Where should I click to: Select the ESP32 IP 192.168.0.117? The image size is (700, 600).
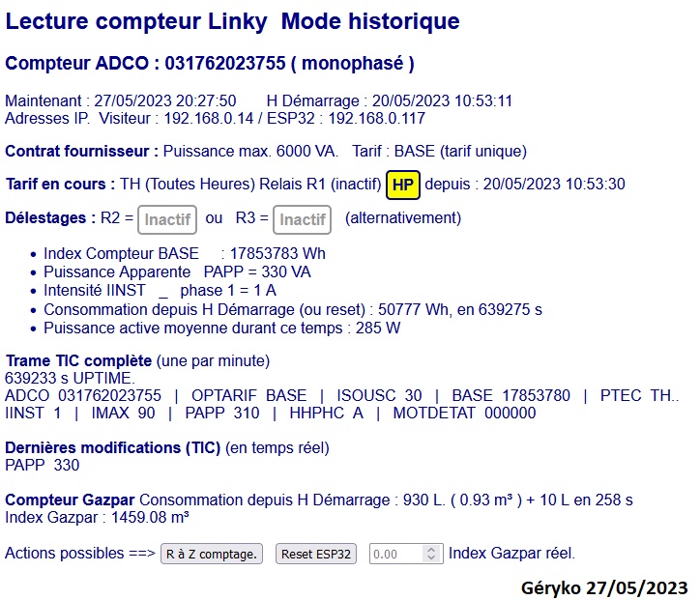[377, 118]
